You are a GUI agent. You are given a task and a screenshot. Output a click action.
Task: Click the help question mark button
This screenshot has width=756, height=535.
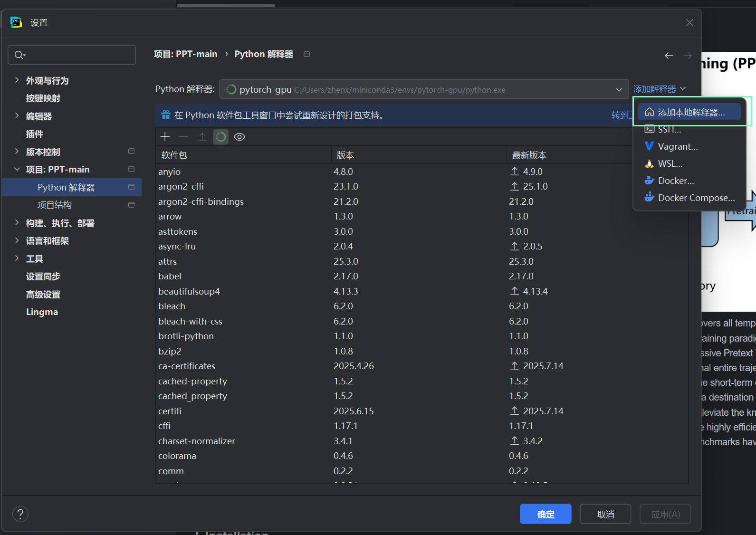pyautogui.click(x=20, y=514)
